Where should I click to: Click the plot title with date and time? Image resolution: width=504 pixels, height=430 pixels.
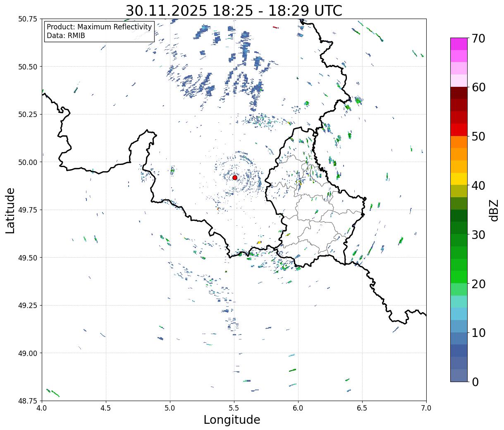point(234,10)
